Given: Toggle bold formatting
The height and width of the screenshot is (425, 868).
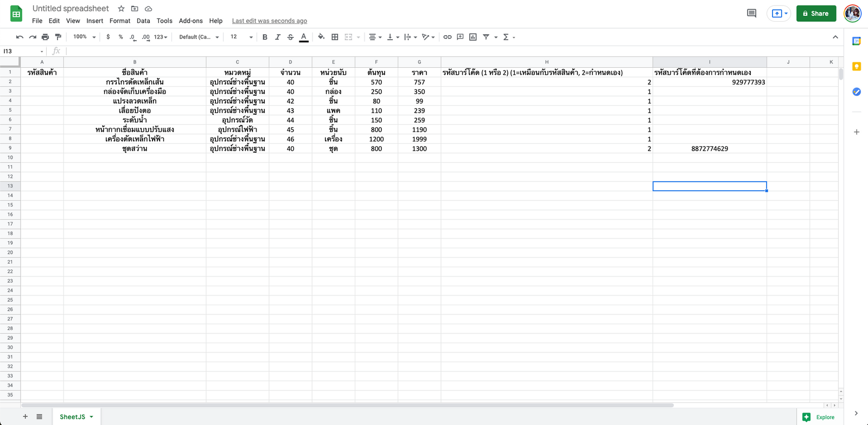Looking at the screenshot, I should point(265,37).
